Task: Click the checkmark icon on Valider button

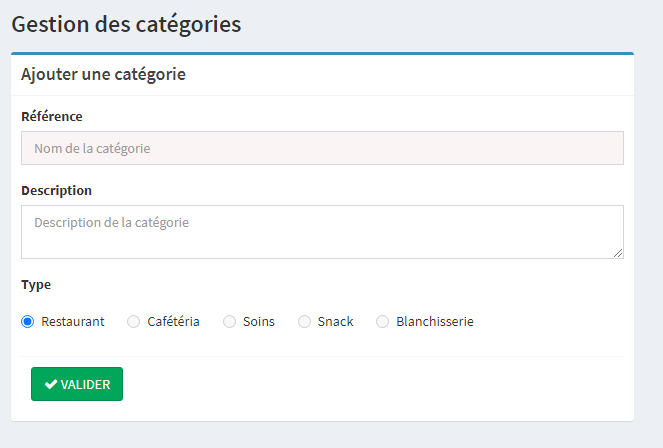Action: 51,385
